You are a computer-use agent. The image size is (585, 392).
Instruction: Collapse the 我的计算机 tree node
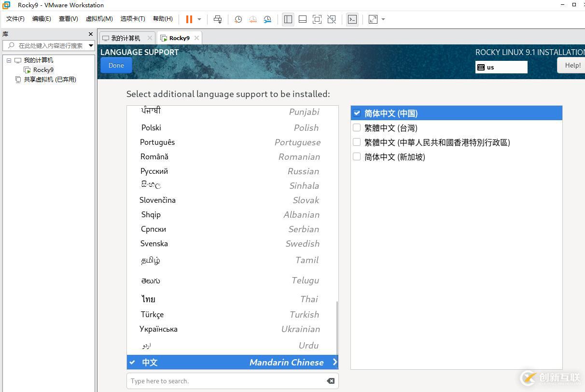(x=9, y=60)
